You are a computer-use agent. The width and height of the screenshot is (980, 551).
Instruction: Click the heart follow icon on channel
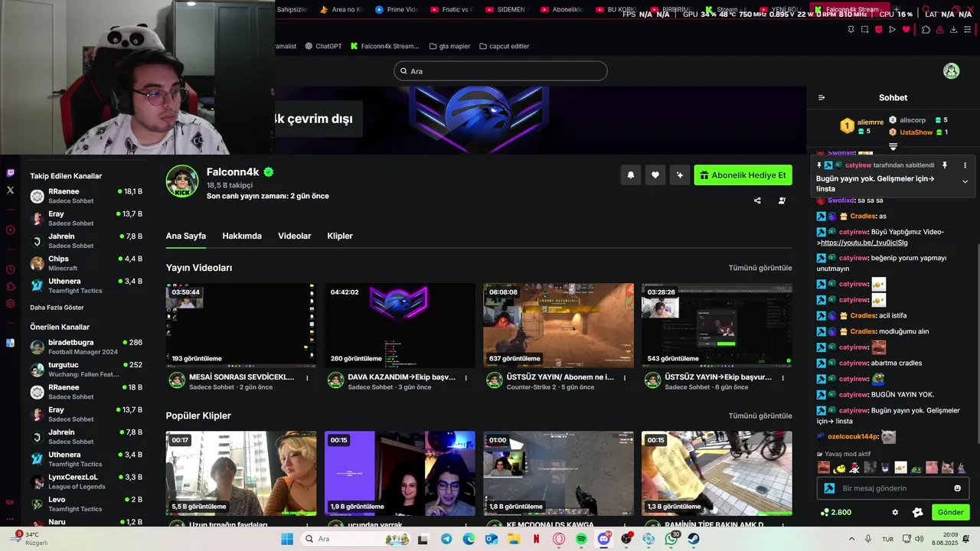(655, 175)
